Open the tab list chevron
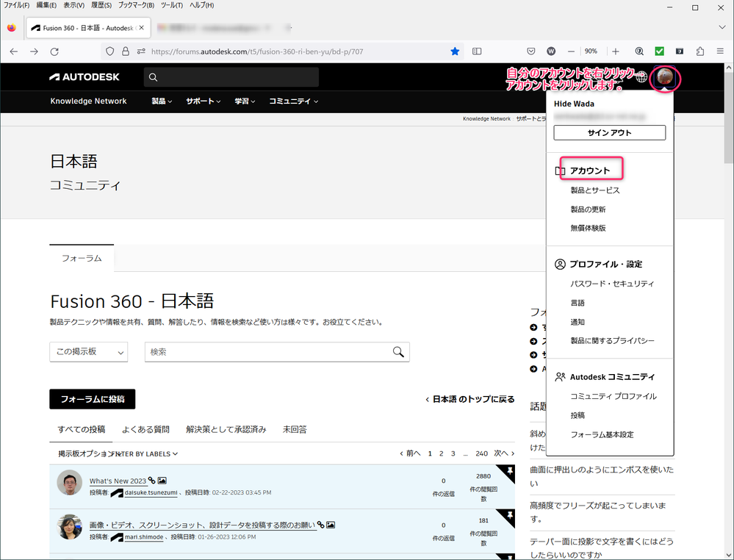This screenshot has height=560, width=734. coord(722,27)
